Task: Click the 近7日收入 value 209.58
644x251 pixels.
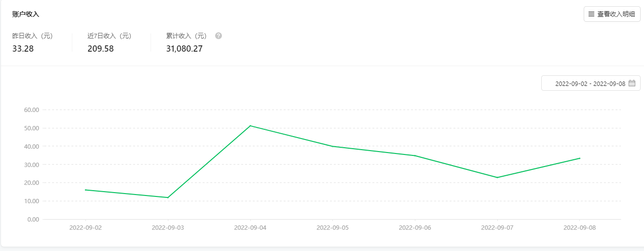Action: [100, 49]
